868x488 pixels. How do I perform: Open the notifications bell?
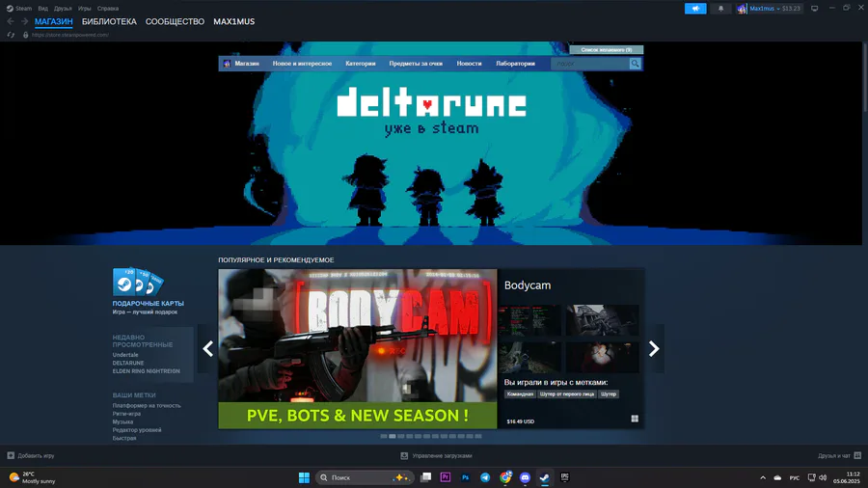pyautogui.click(x=720, y=9)
